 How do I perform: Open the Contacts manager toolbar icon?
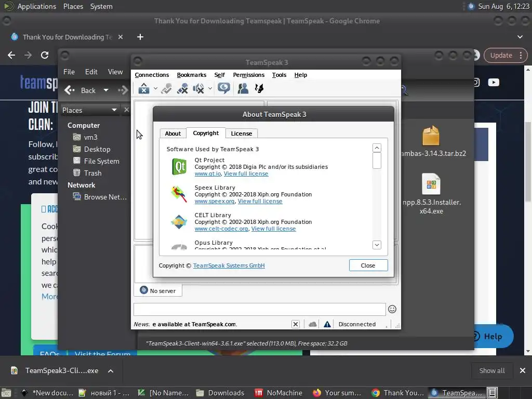pos(243,88)
